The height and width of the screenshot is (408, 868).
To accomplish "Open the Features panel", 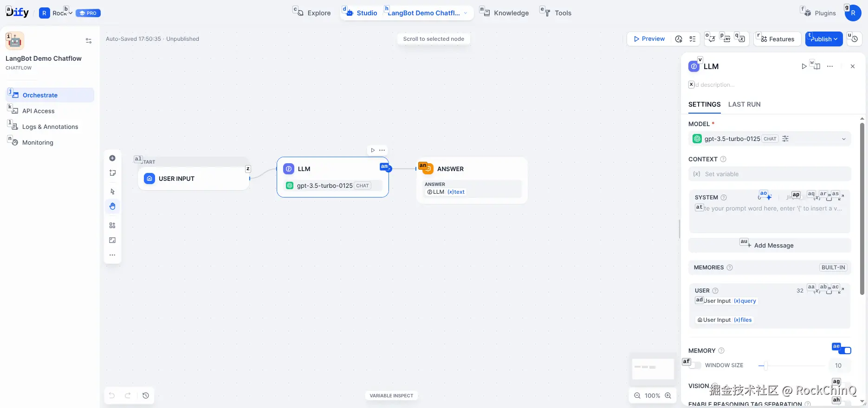I will pyautogui.click(x=777, y=39).
